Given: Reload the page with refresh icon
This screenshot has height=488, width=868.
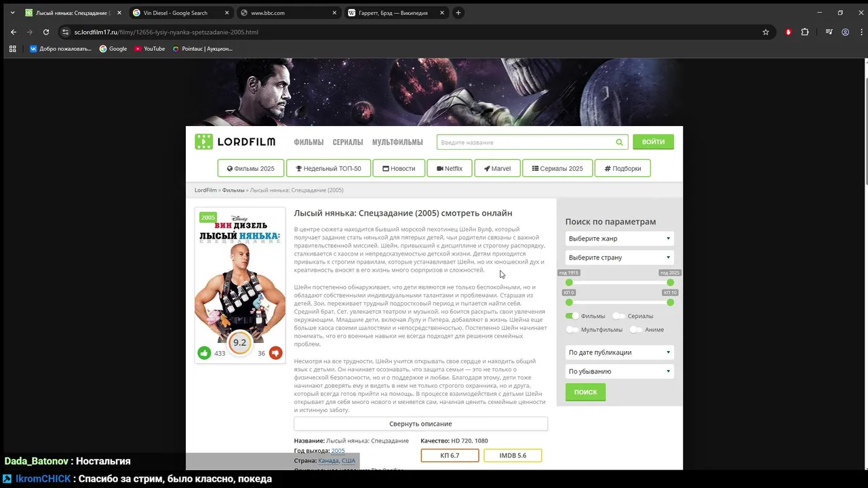Looking at the screenshot, I should (x=46, y=32).
